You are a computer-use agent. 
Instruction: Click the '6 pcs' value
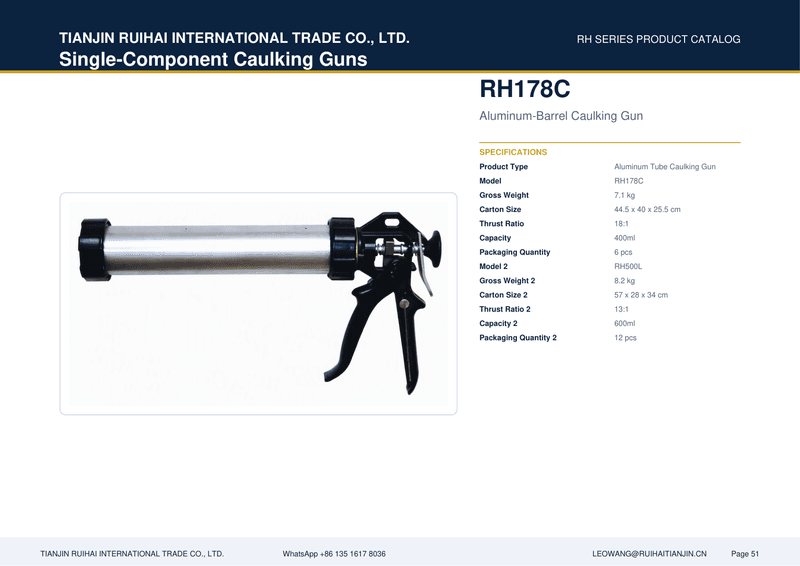pyautogui.click(x=623, y=252)
